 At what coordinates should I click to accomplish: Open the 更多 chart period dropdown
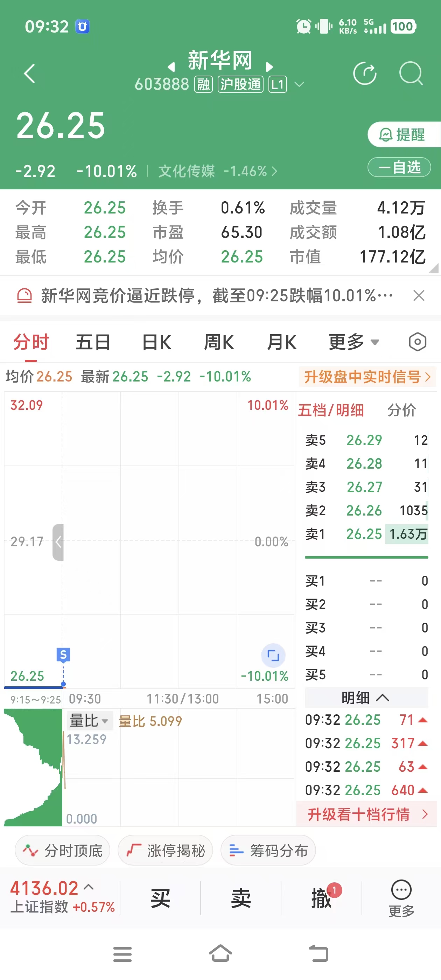(354, 342)
